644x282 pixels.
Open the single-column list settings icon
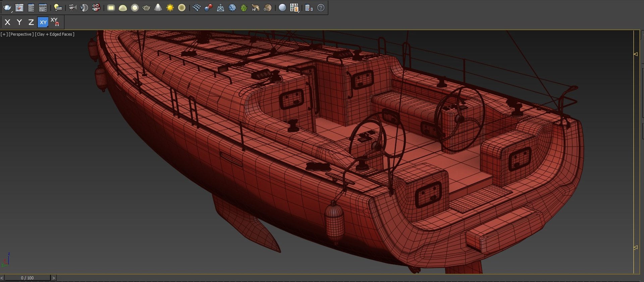tap(31, 8)
